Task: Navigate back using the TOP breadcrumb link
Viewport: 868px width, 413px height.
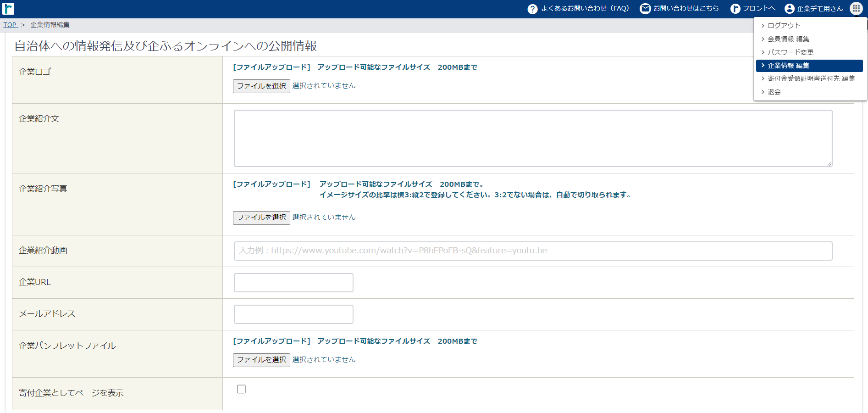Action: tap(10, 24)
